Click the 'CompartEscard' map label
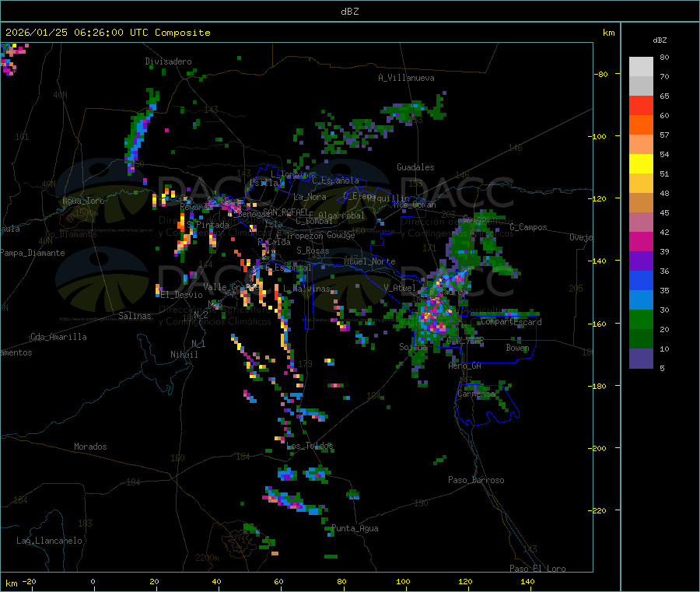The height and width of the screenshot is (592, 700). point(511,321)
